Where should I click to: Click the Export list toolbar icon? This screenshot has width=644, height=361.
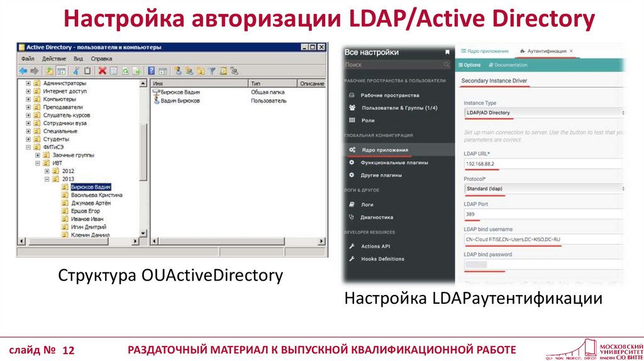click(136, 71)
